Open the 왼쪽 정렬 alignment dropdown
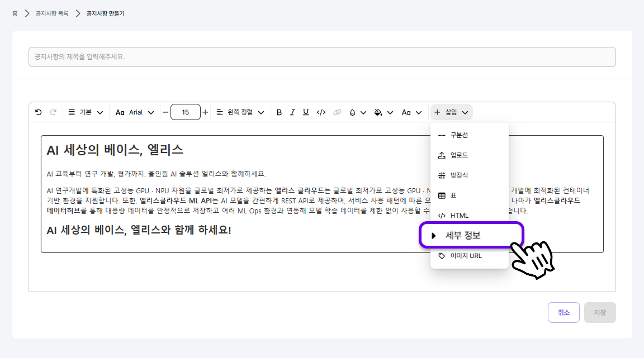Screen dimensions: 644x358 tap(240, 112)
